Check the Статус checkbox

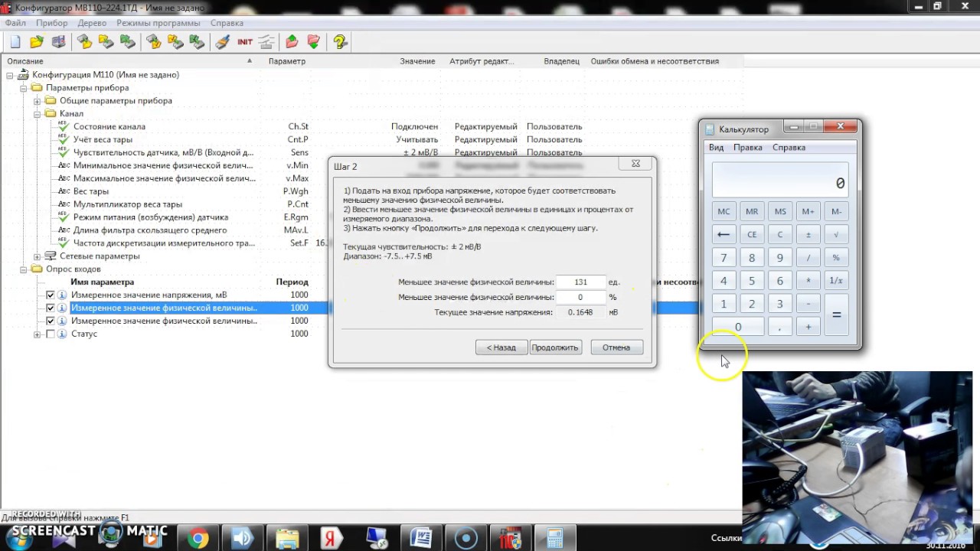tap(51, 334)
